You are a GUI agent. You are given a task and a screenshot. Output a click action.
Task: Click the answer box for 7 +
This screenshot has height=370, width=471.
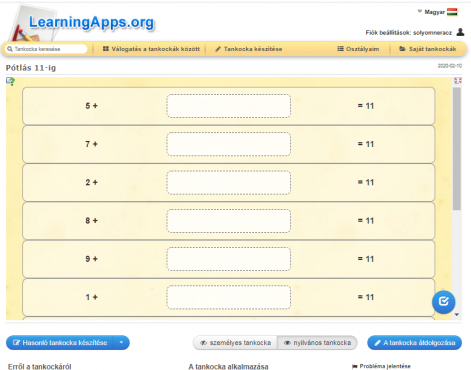[x=229, y=144]
